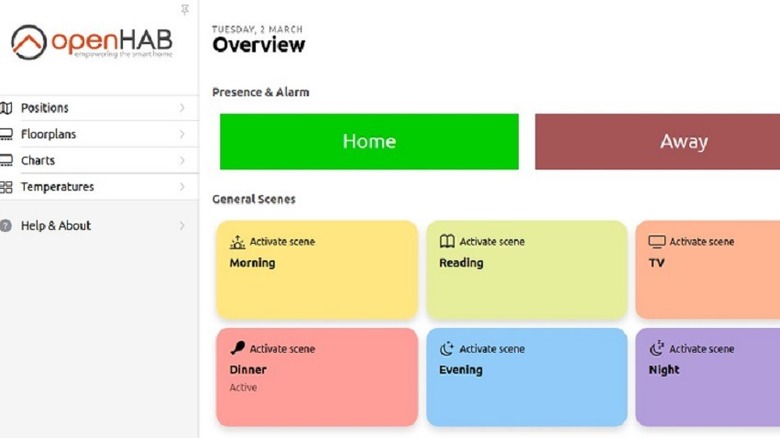Open the Floorplans menu item
This screenshot has height=438, width=780.
48,134
